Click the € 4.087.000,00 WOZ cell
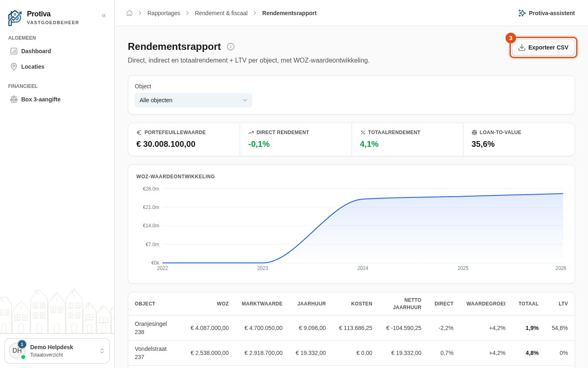This screenshot has width=588, height=368. pyautogui.click(x=209, y=328)
